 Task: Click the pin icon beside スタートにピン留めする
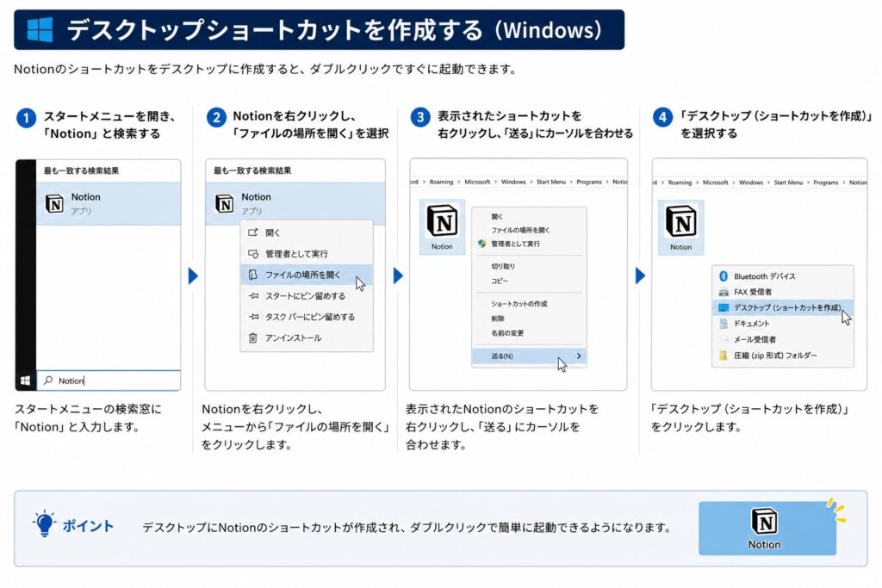[x=253, y=295]
